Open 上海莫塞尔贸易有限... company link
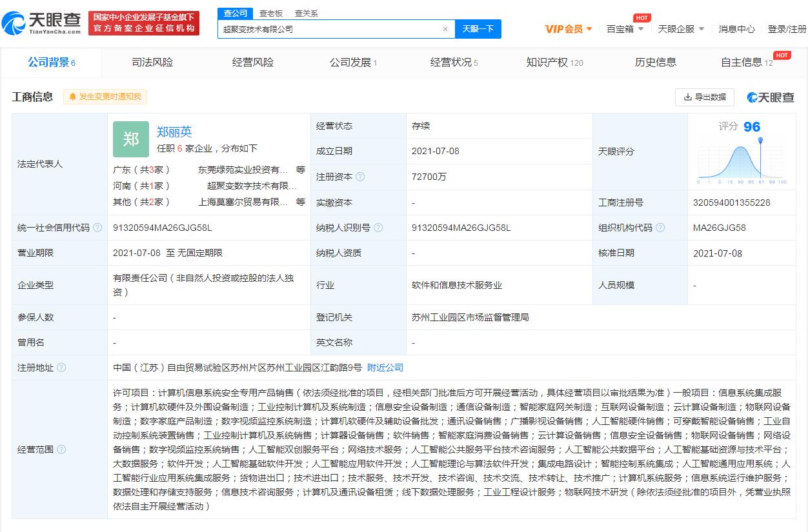 (243, 202)
